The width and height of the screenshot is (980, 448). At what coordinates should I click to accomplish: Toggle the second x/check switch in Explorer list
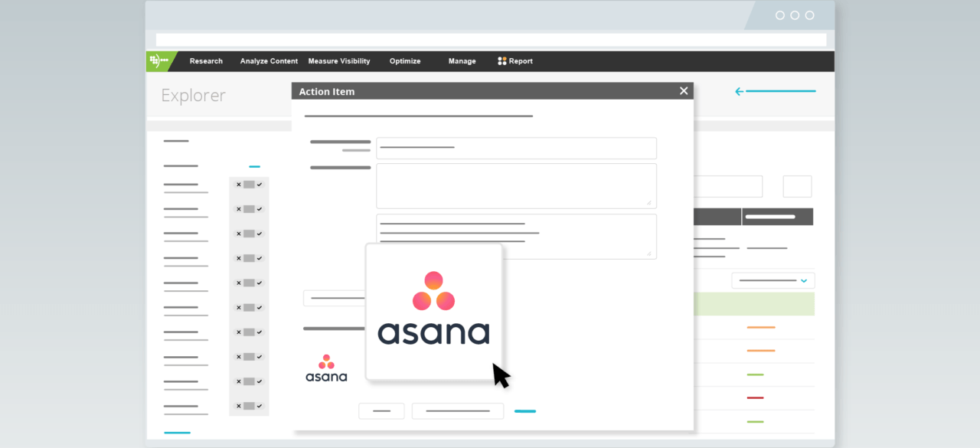click(249, 209)
